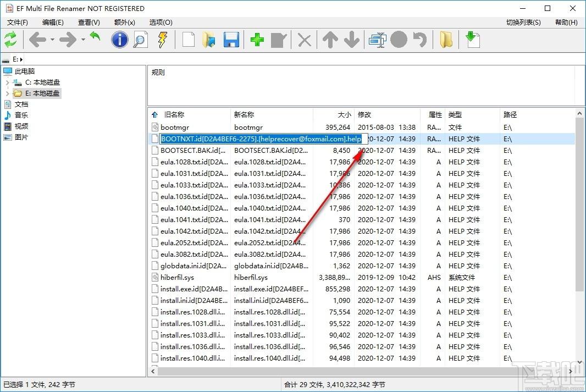Open the 编辑(E) menu
This screenshot has height=392, width=586.
[53, 23]
